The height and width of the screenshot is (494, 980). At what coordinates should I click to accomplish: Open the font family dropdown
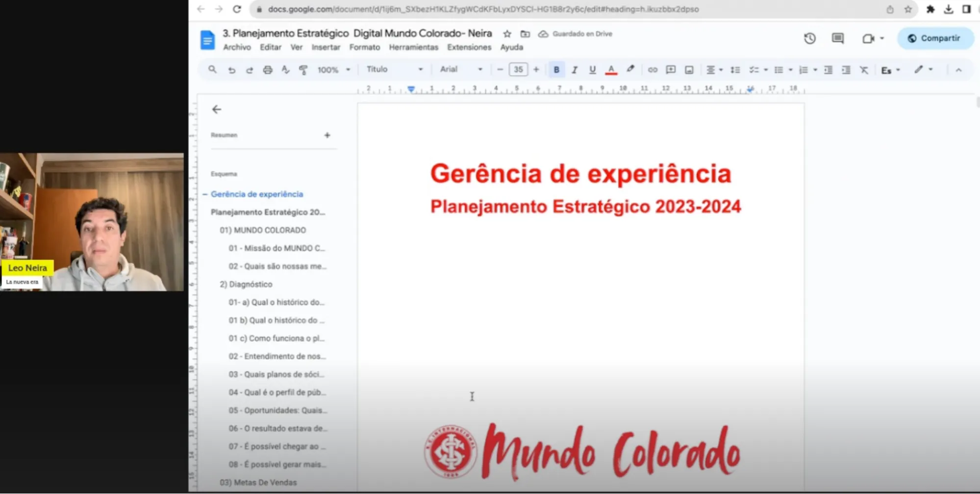point(459,69)
